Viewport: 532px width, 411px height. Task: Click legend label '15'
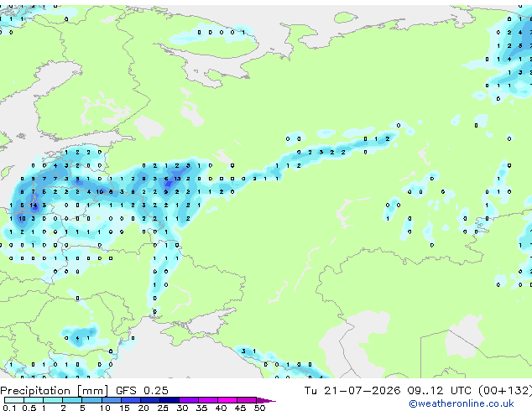tap(124, 408)
